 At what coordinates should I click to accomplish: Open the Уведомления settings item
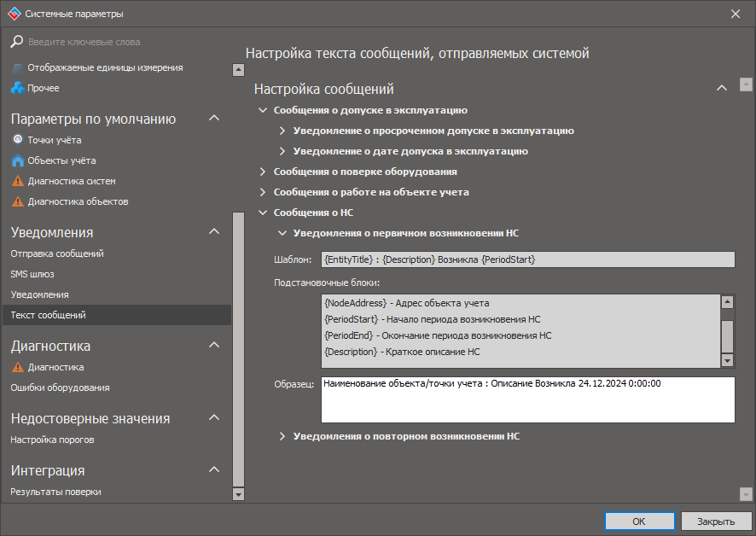click(39, 294)
